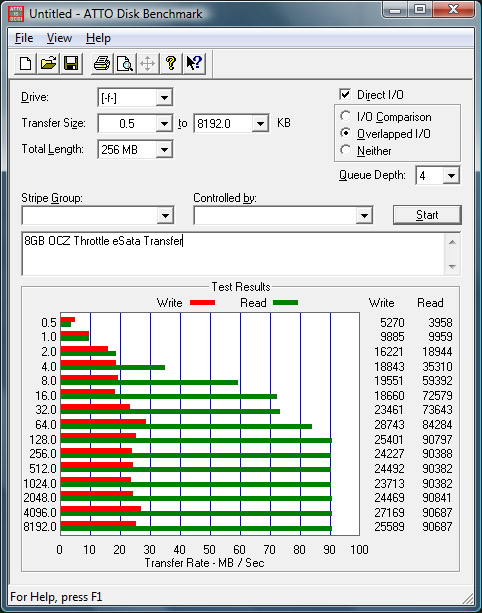Click the read value 59392
The image size is (482, 613).
(x=437, y=380)
